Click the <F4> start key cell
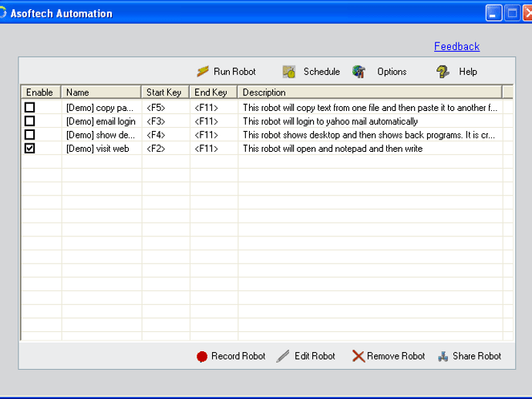Viewport: 532px width, 399px height. (156, 135)
